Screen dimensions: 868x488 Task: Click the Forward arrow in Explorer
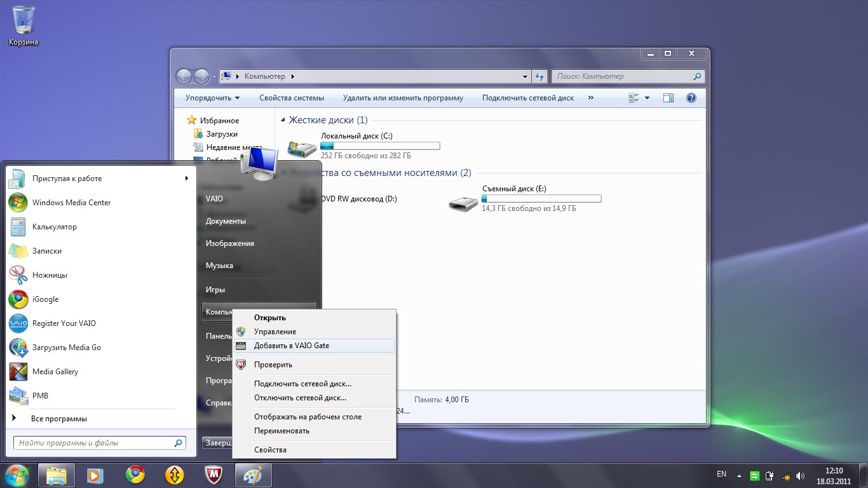click(x=201, y=76)
